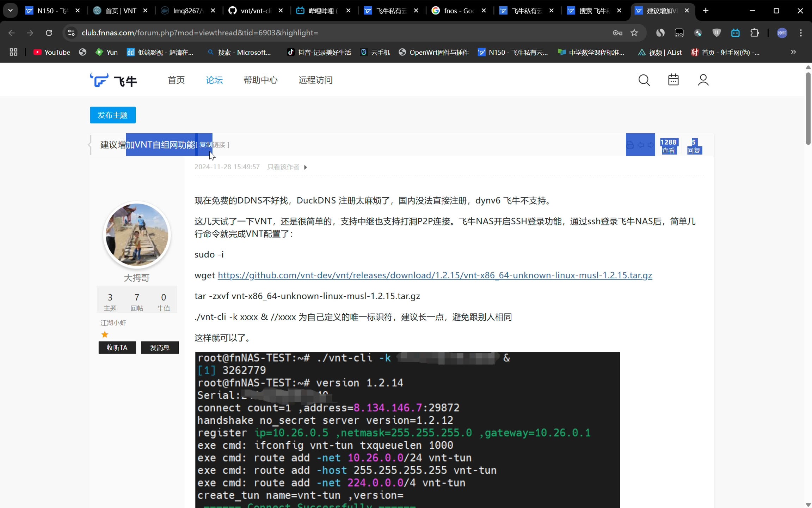Screen dimensions: 812x508
Task: Open the apps grid in bookmarks bar
Action: [13, 52]
